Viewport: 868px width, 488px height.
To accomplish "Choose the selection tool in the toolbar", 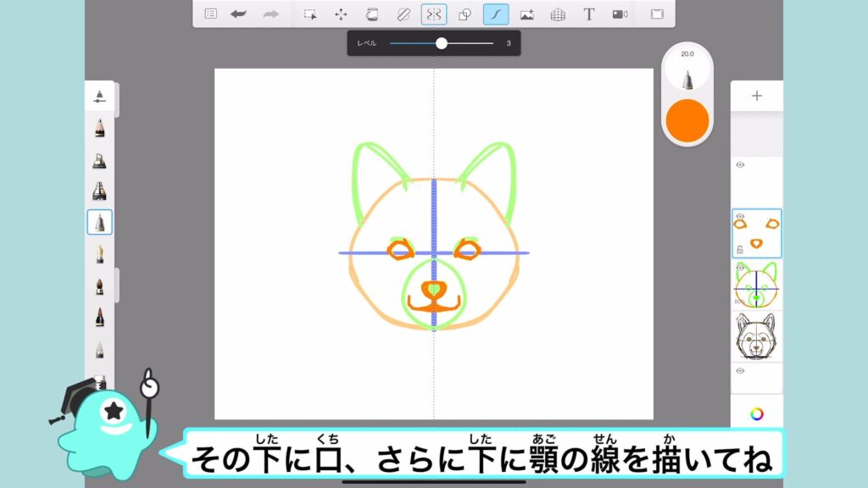I will 310,14.
